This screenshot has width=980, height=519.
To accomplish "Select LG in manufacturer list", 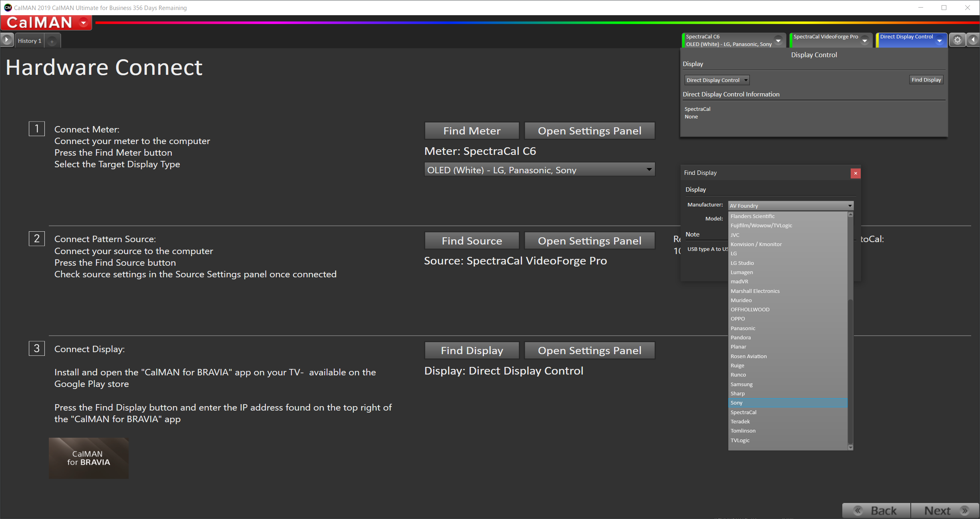I will (x=788, y=253).
